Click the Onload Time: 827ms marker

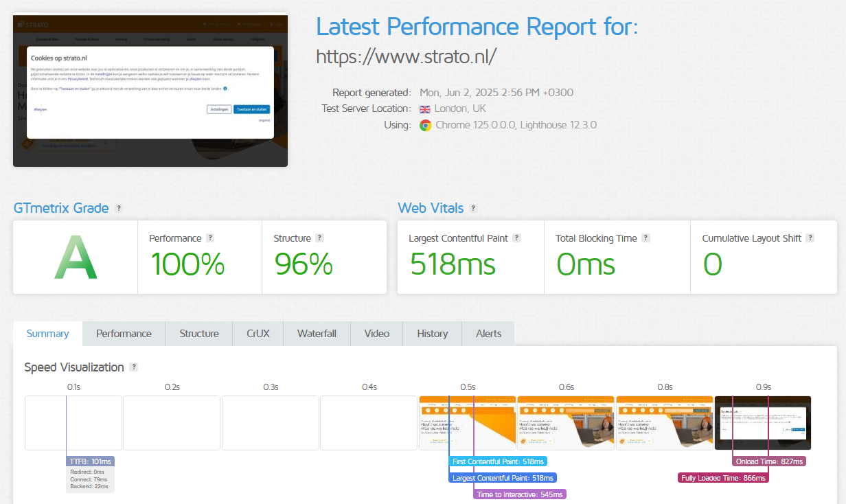click(769, 461)
